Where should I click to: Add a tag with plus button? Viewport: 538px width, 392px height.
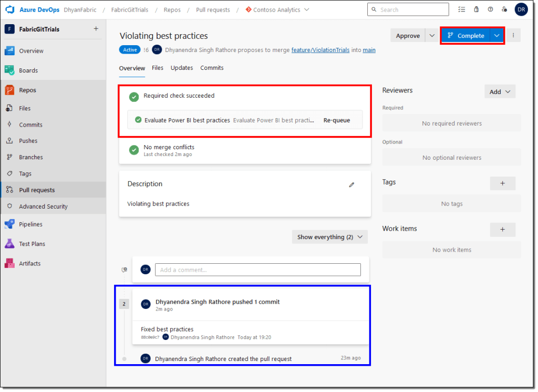[x=502, y=183]
